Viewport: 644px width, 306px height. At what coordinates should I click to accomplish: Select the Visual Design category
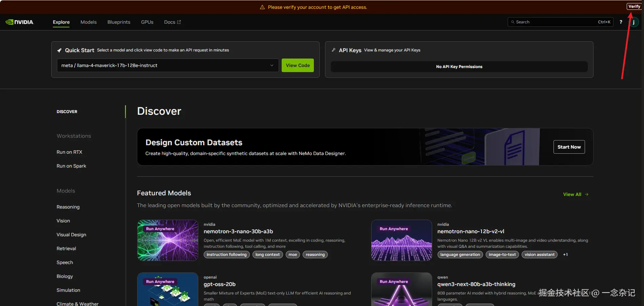[71, 235]
